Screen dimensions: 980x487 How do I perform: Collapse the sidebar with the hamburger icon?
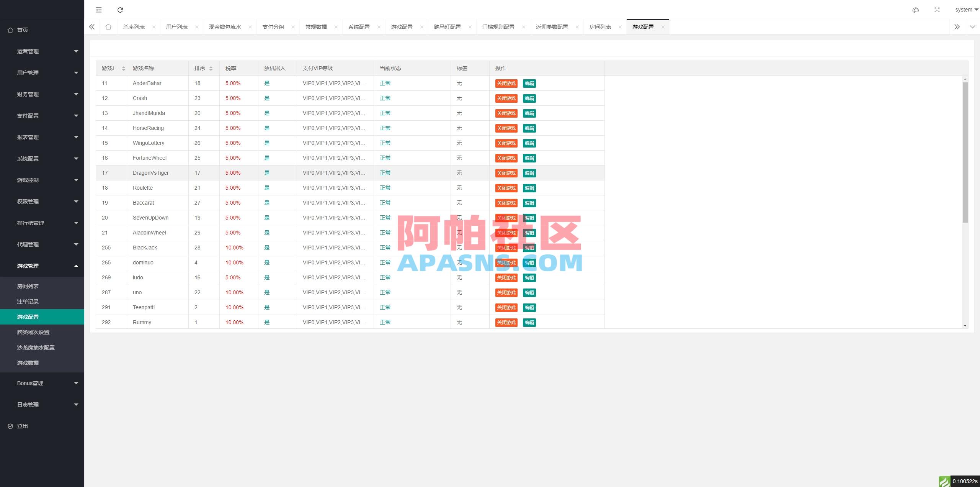coord(99,10)
